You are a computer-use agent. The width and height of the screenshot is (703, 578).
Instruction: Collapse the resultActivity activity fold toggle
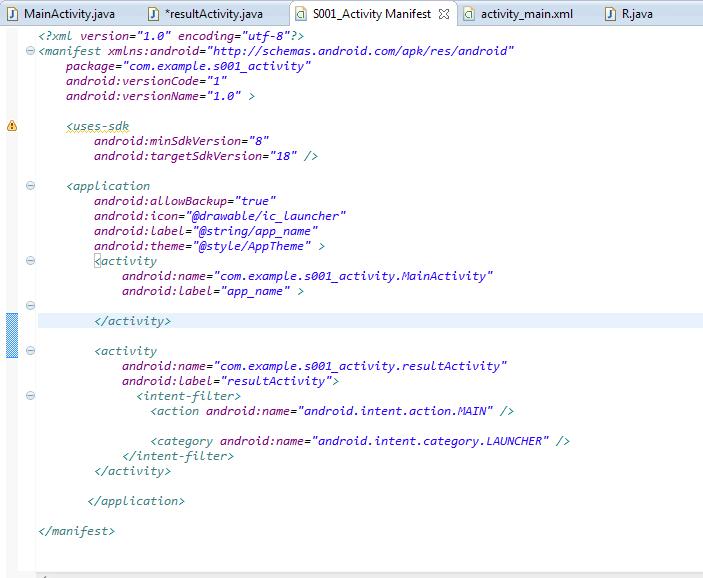coord(30,351)
